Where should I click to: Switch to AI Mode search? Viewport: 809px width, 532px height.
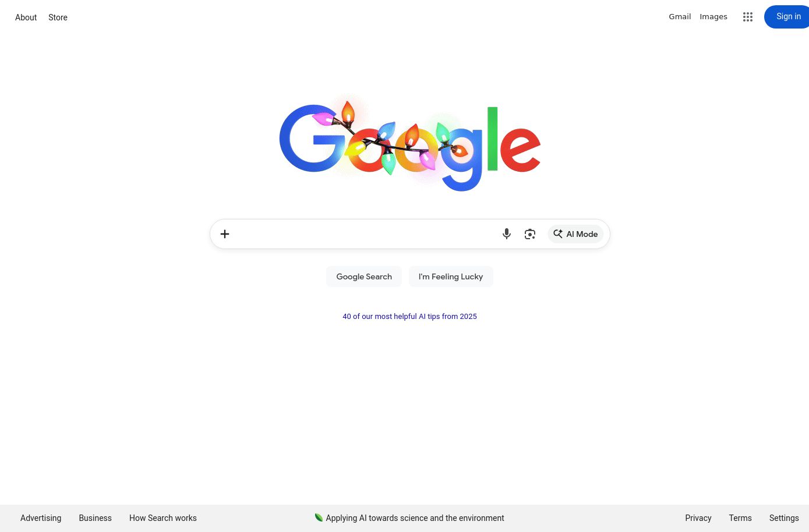tap(575, 234)
